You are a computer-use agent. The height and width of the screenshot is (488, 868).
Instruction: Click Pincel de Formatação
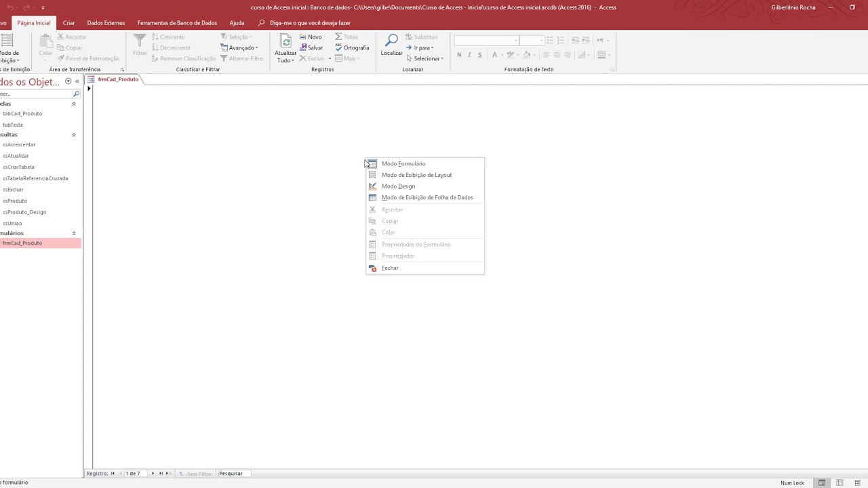click(88, 59)
